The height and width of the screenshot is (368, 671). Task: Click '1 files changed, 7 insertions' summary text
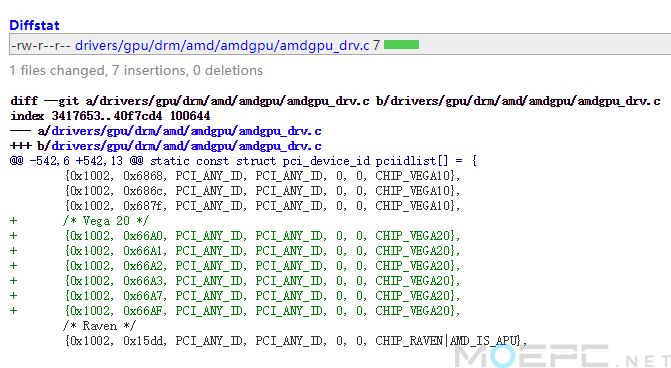[x=136, y=70]
